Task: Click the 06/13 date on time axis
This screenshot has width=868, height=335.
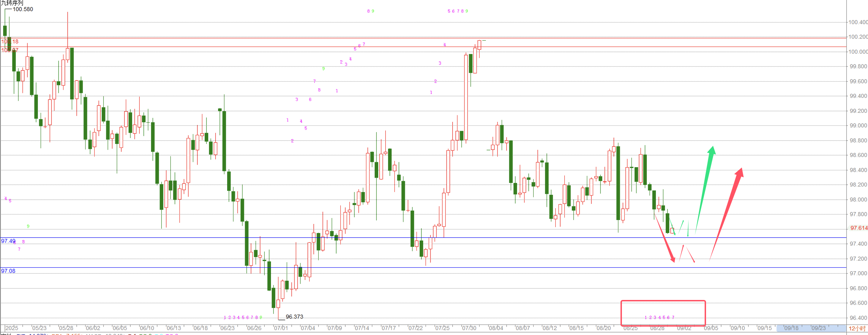Action: pos(174,328)
